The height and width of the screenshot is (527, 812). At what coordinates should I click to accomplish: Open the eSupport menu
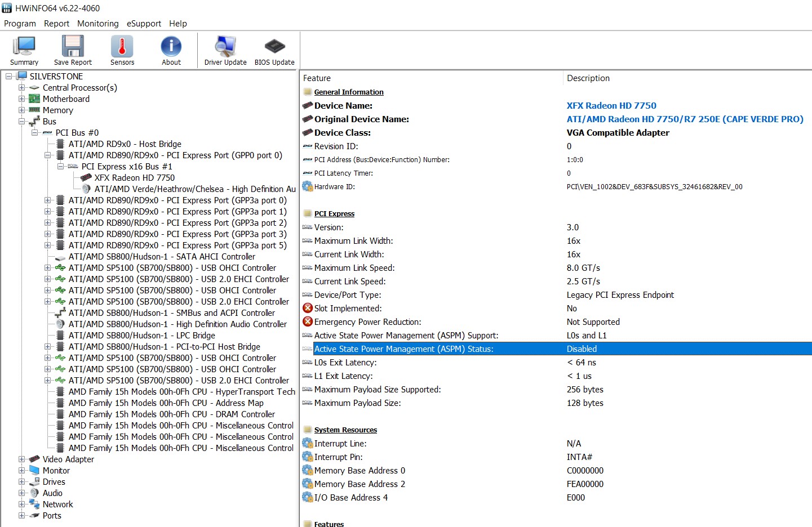click(144, 24)
